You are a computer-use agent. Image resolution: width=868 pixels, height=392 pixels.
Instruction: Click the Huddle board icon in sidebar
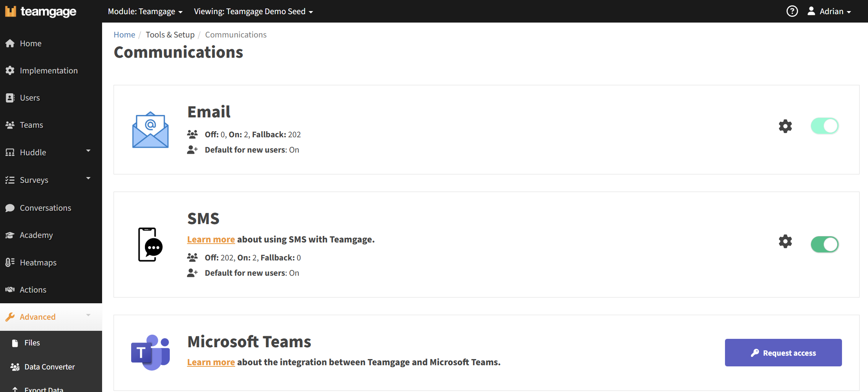10,152
